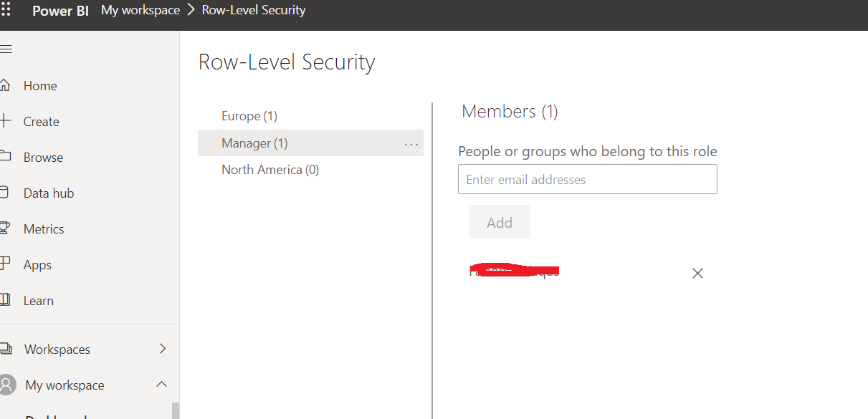Click the Workspaces icon in sidebar
This screenshot has width=868, height=419.
6,349
